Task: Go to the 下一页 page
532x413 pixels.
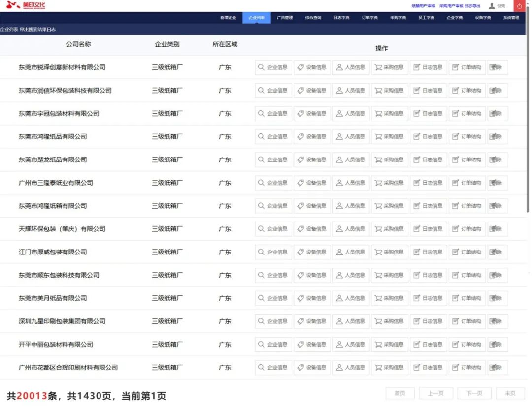Action: [x=474, y=393]
